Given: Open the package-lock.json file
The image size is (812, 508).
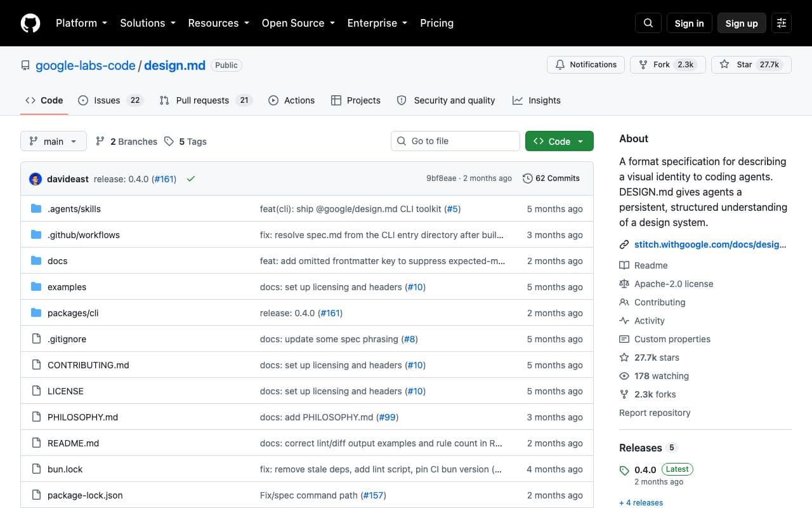Looking at the screenshot, I should click(x=85, y=495).
